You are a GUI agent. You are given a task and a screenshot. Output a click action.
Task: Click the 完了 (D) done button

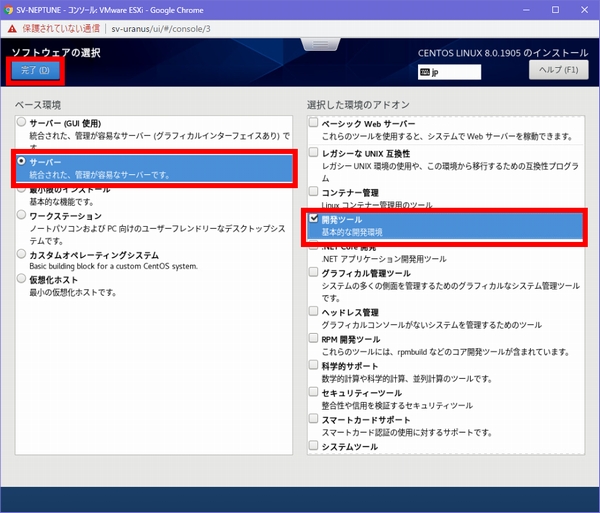pyautogui.click(x=35, y=70)
